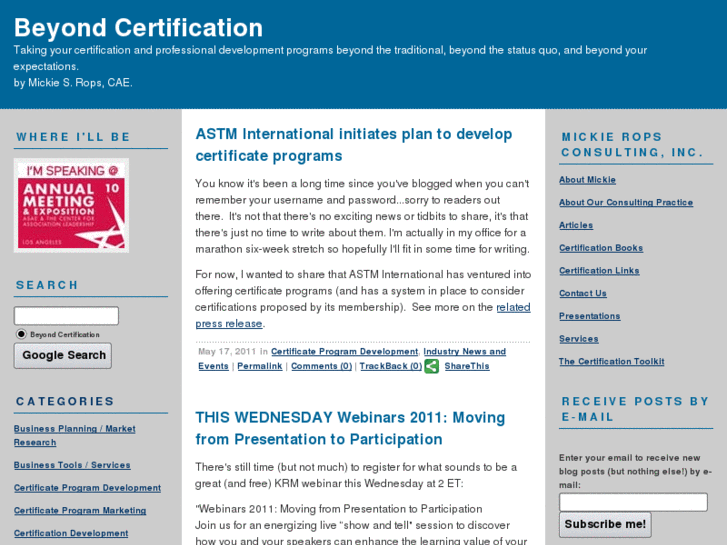Click the 'Enter your email to receive' instruction text

point(635,471)
